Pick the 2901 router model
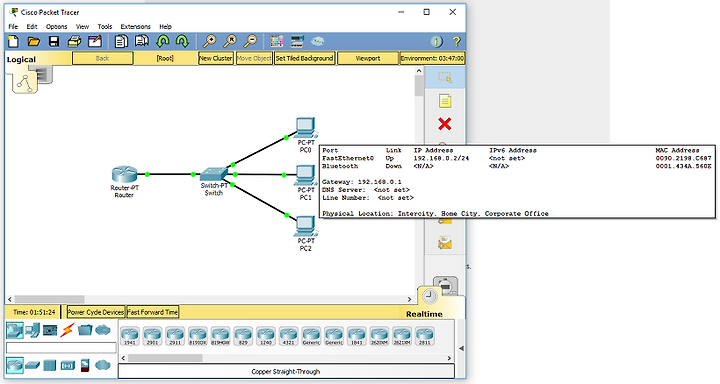 [152, 336]
